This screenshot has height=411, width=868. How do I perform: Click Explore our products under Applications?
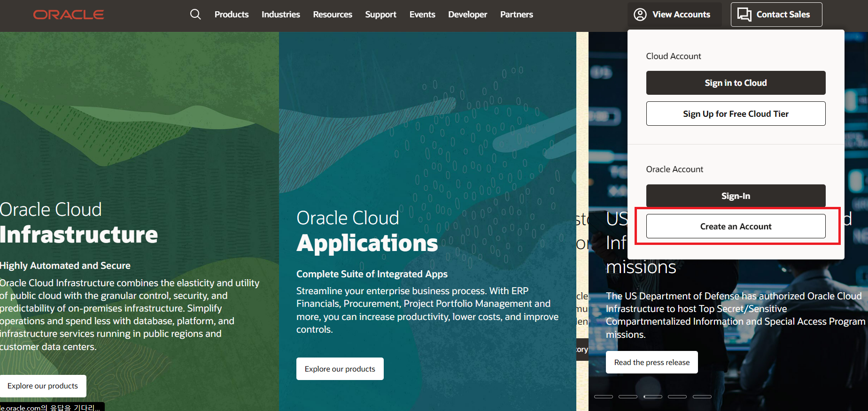(x=340, y=369)
